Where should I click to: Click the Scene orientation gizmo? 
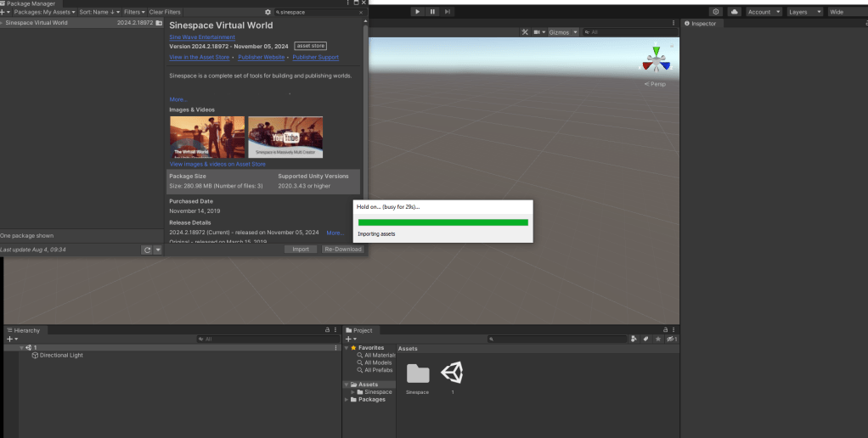pyautogui.click(x=655, y=60)
